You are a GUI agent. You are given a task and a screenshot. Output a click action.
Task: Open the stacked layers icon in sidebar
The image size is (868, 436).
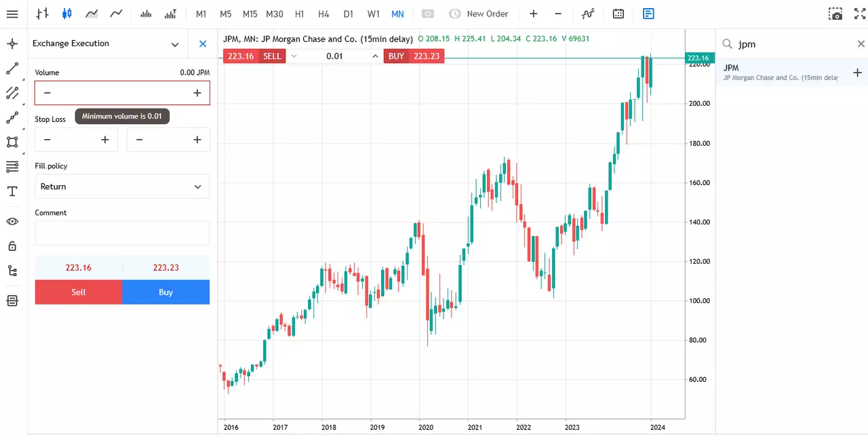coord(12,300)
